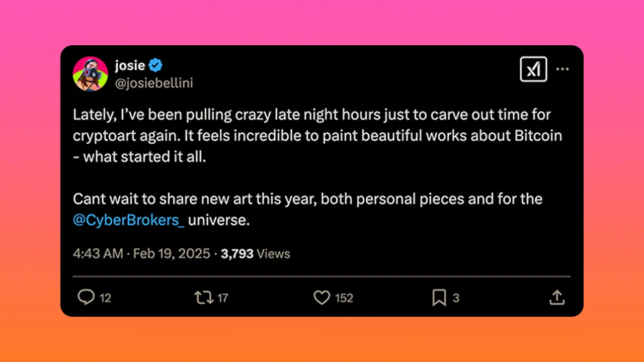Click the tweet text about Bitcoin
The image size is (644, 362).
pos(317,135)
